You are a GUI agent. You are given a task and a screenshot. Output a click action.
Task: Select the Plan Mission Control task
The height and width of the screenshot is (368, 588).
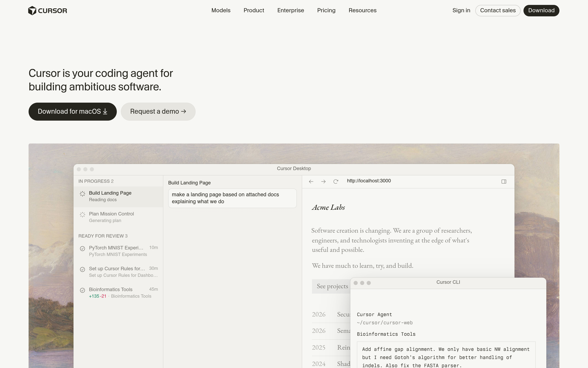[x=118, y=217]
